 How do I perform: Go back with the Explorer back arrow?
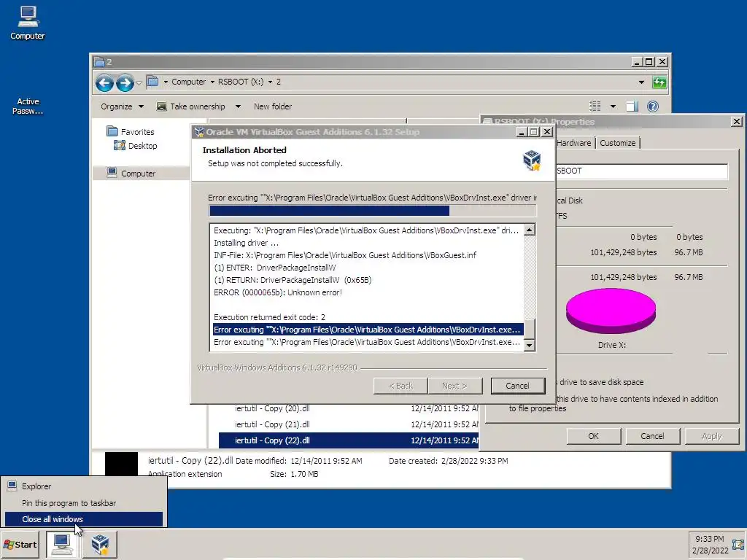(104, 83)
